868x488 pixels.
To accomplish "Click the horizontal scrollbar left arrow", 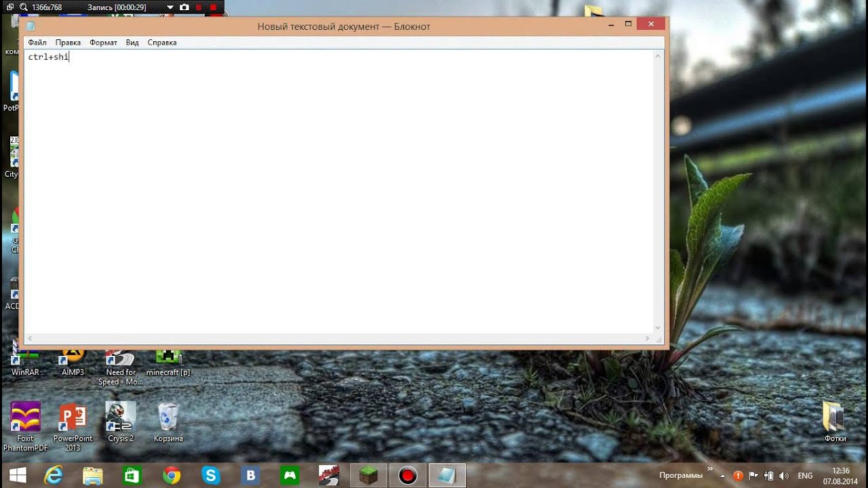I will [x=29, y=338].
